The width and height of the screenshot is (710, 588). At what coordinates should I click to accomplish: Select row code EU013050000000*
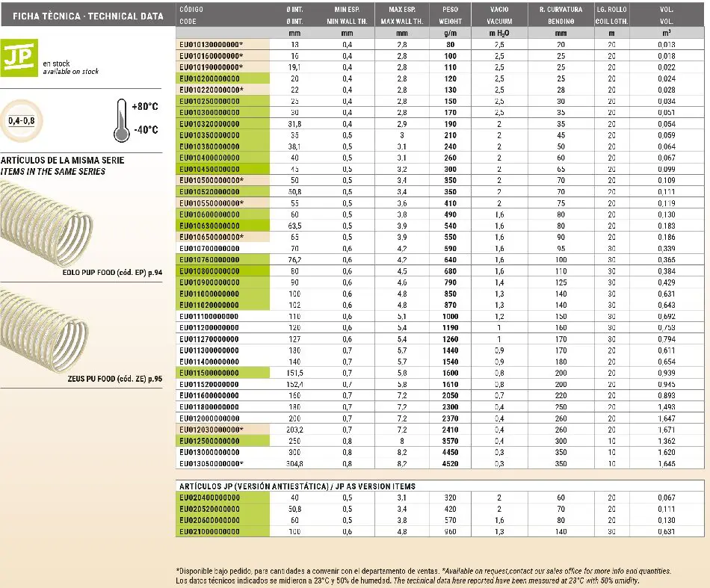coord(212,464)
